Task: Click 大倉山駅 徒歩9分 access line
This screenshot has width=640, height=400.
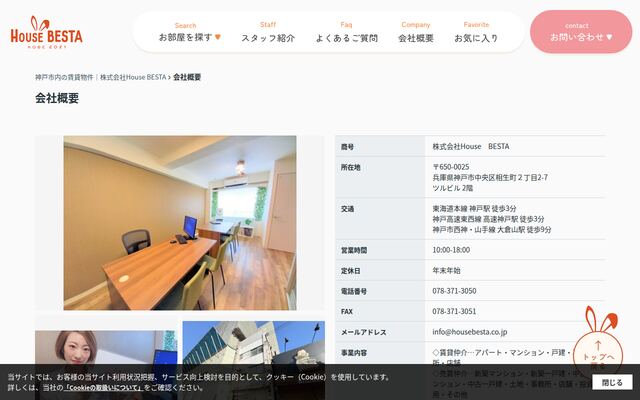Action: (492, 230)
